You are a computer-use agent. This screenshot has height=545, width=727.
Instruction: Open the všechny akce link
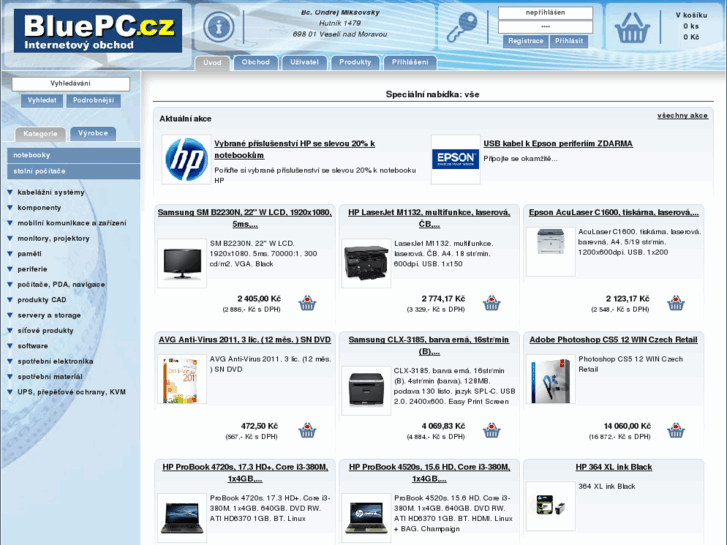682,115
